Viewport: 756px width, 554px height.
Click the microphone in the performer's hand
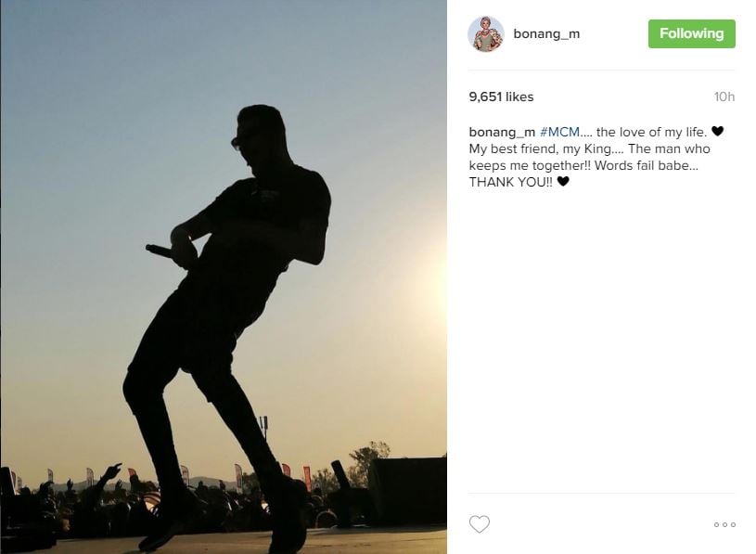tap(160, 251)
